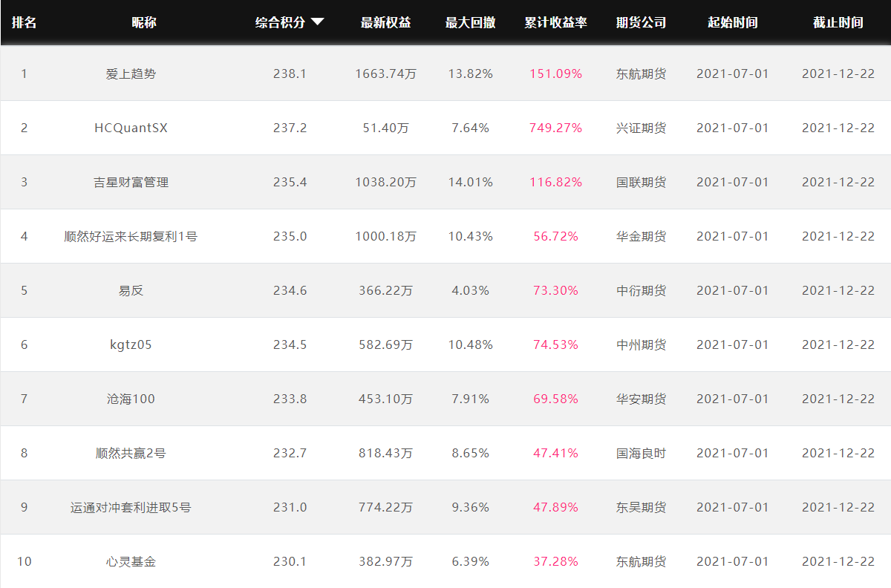The image size is (891, 588).
Task: Click the 4.03% drawdown value
Action: pos(470,290)
